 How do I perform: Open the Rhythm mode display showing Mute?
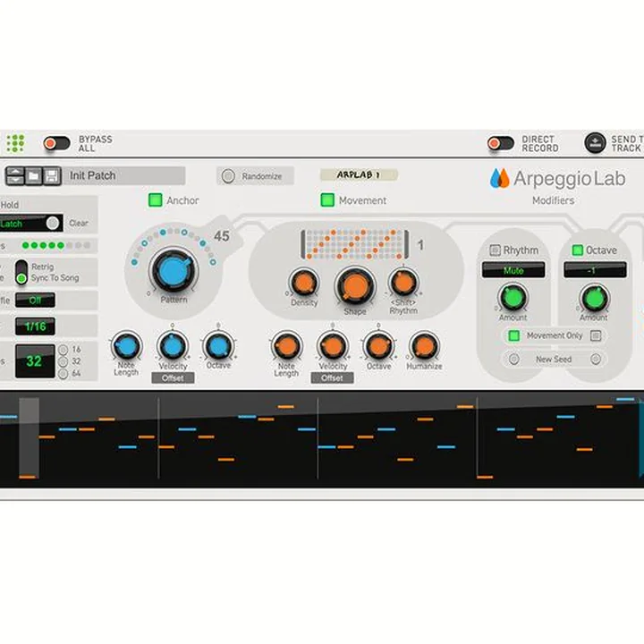pos(513,270)
